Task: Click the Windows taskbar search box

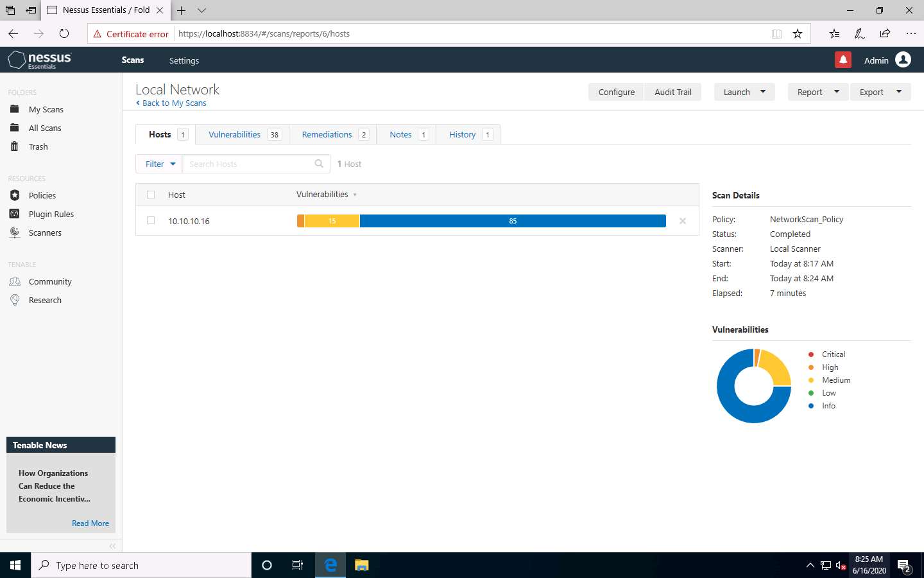Action: tap(141, 565)
